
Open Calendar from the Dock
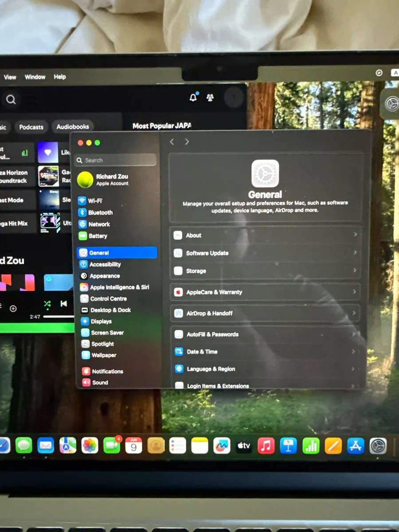point(134,446)
